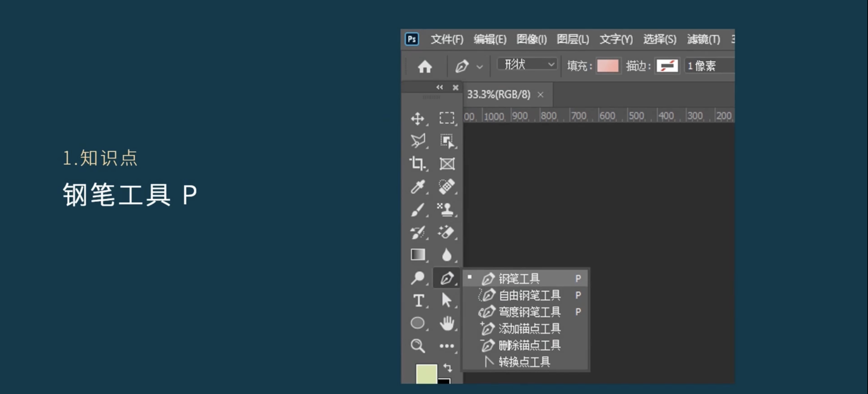Screen dimensions: 868x394
Task: Select the Zoom magnifier tool
Action: click(x=418, y=346)
